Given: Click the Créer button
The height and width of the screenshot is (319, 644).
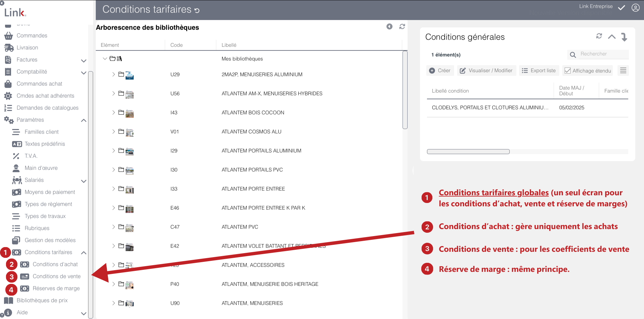Looking at the screenshot, I should [x=440, y=71].
